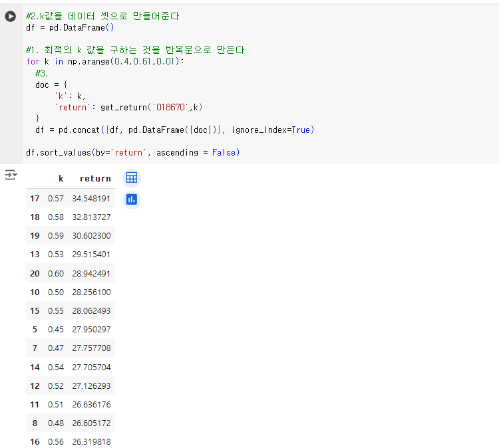Run the code cell with play button

pos(11,16)
